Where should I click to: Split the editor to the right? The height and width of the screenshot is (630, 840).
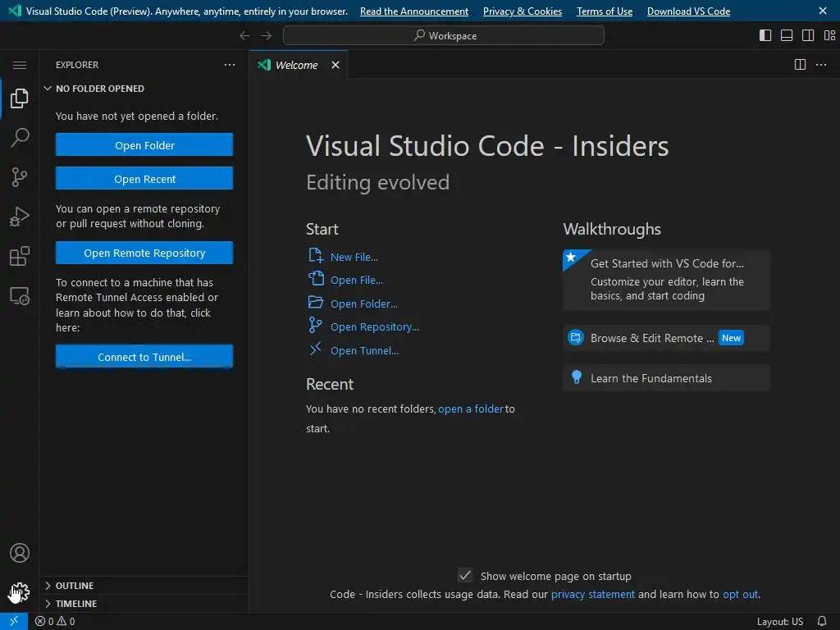[x=800, y=65]
